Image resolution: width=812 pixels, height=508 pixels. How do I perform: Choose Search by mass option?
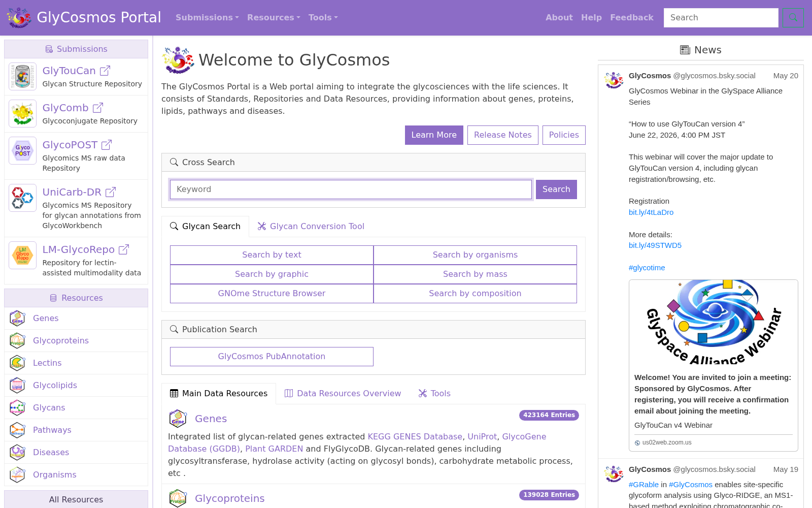pos(475,274)
